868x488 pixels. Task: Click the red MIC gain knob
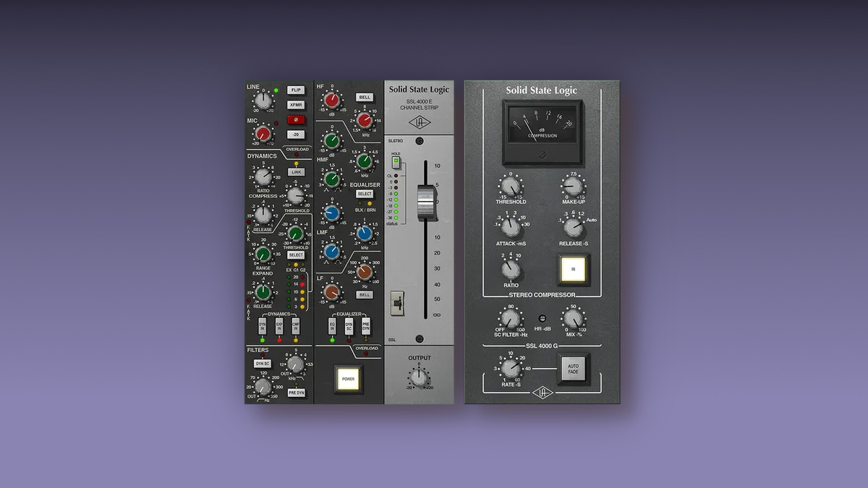click(264, 134)
